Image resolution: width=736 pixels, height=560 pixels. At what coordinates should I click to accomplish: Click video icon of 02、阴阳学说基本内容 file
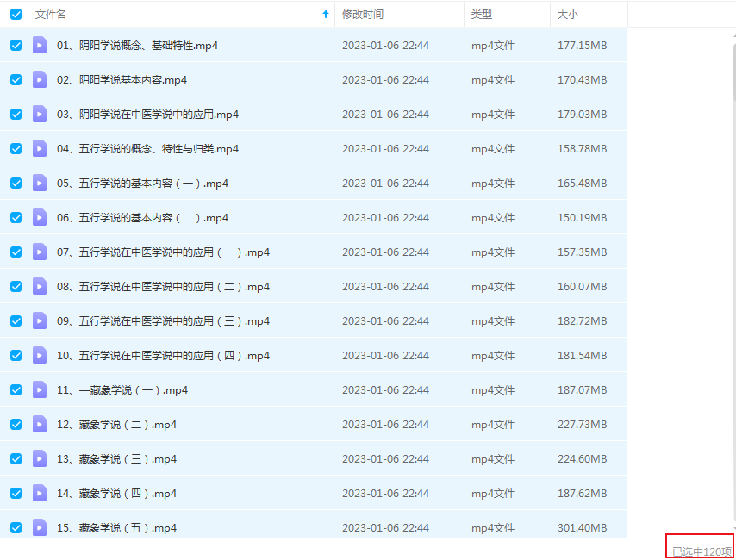pyautogui.click(x=40, y=80)
